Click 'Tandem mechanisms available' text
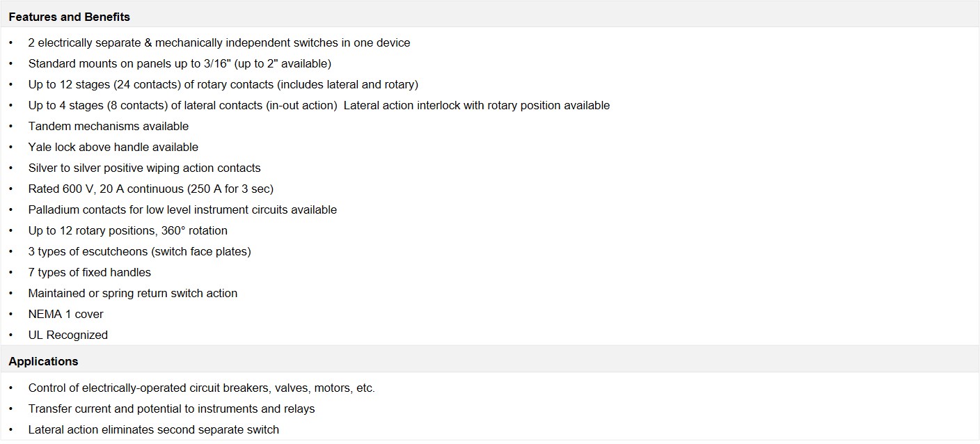Viewport: 980px width, 444px height. [109, 126]
